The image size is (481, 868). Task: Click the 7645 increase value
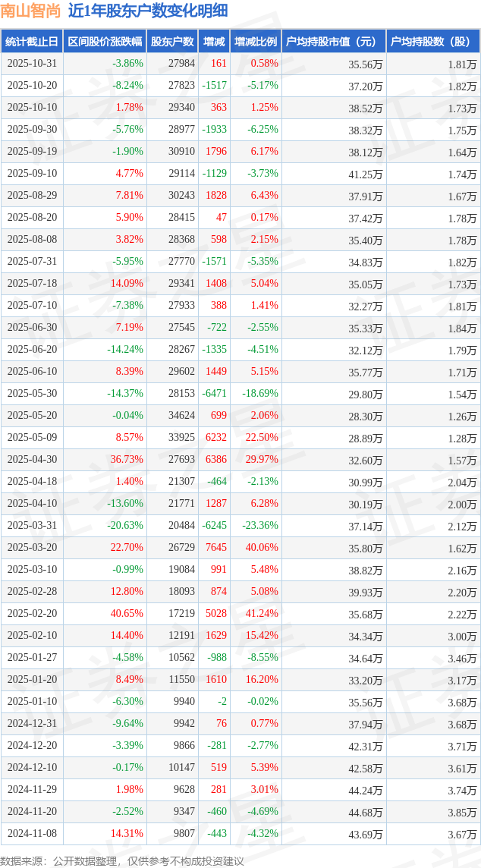pyautogui.click(x=216, y=548)
